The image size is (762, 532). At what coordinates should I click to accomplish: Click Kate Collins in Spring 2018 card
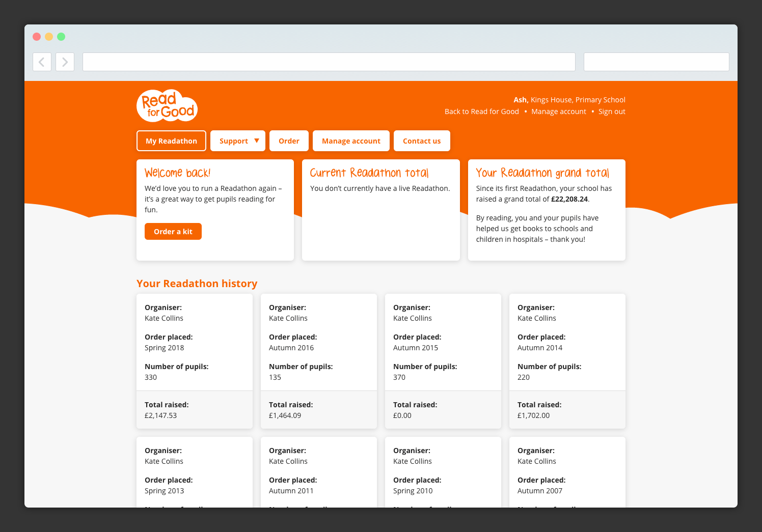tap(164, 318)
